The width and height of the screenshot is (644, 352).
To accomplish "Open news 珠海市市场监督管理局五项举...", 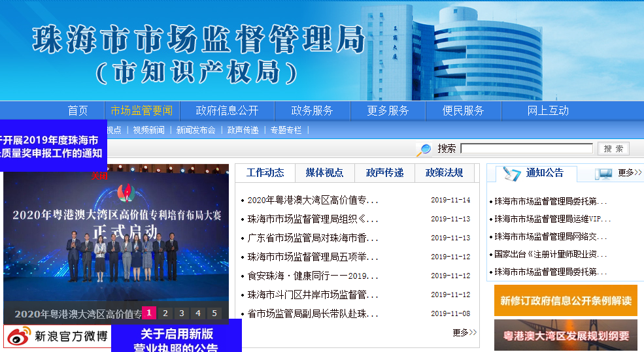I will (x=313, y=257).
